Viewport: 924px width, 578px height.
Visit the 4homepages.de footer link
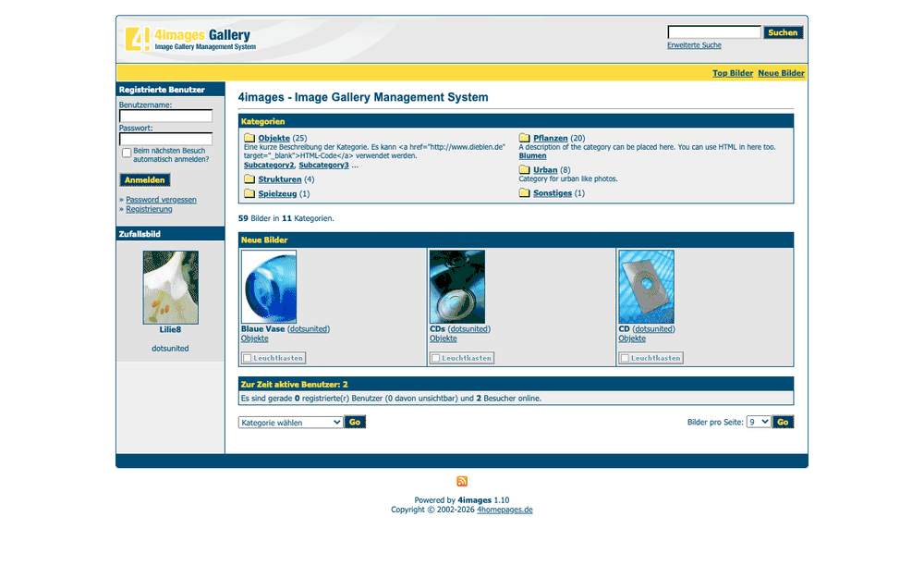505,510
